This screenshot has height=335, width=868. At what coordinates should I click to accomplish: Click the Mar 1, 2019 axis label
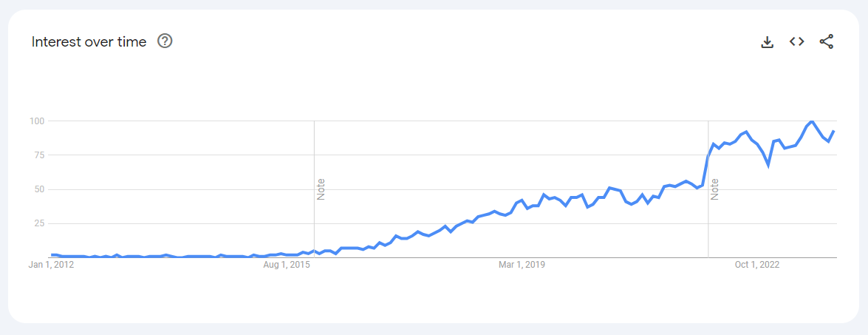(x=521, y=264)
